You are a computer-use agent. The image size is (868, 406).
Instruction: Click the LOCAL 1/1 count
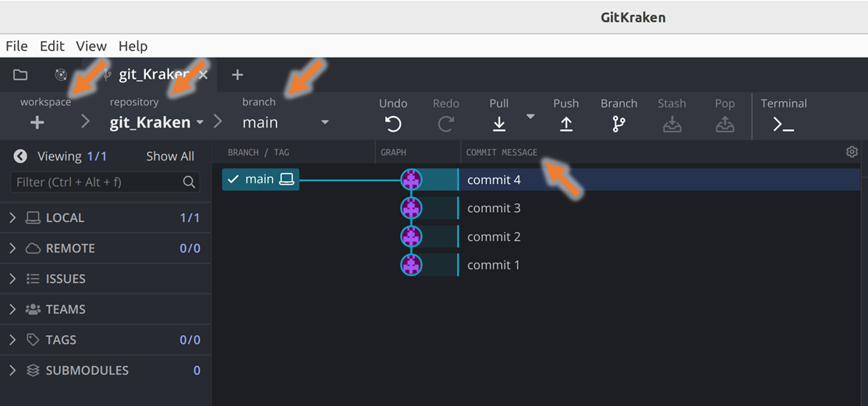(190, 218)
